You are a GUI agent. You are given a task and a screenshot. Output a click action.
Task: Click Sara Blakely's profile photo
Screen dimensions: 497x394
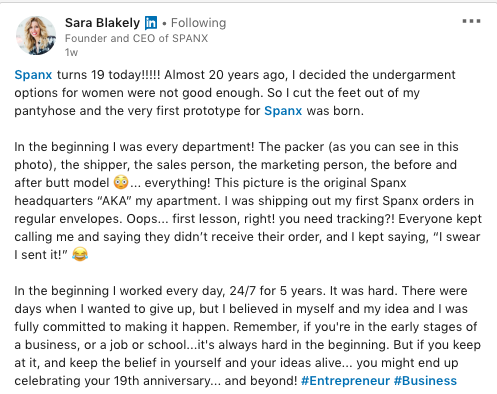36,35
